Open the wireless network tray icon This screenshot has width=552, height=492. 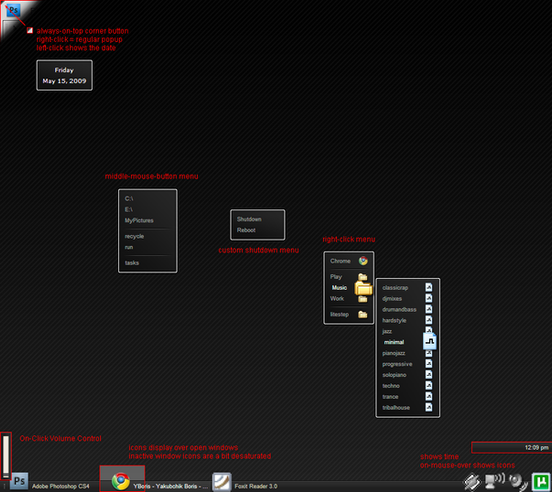point(495,480)
